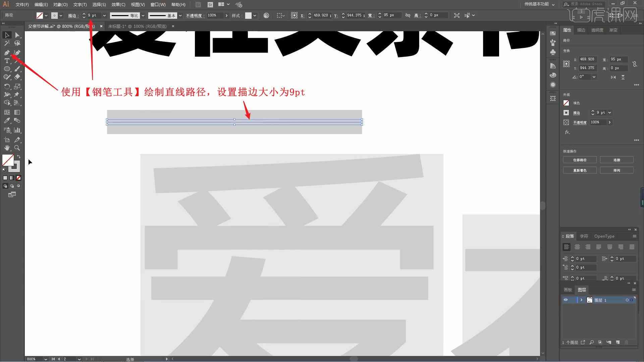Open the 效果 menu

pos(116,4)
